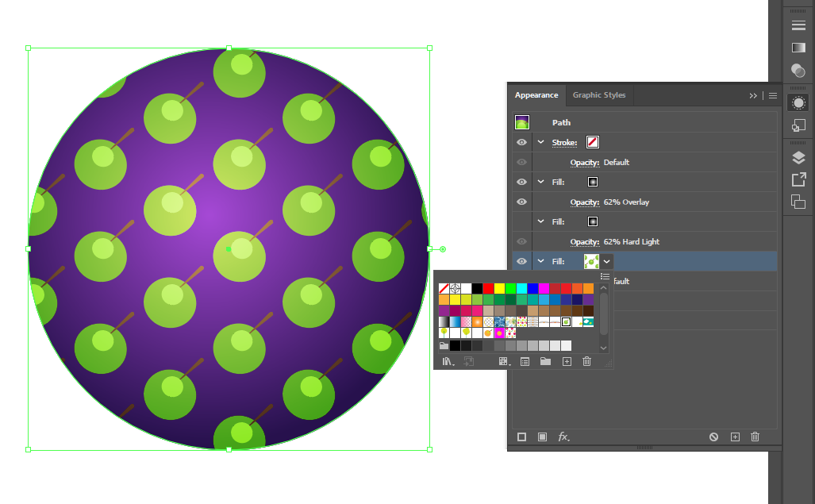The height and width of the screenshot is (504, 815).
Task: Create a New Color Group
Action: pos(545,362)
